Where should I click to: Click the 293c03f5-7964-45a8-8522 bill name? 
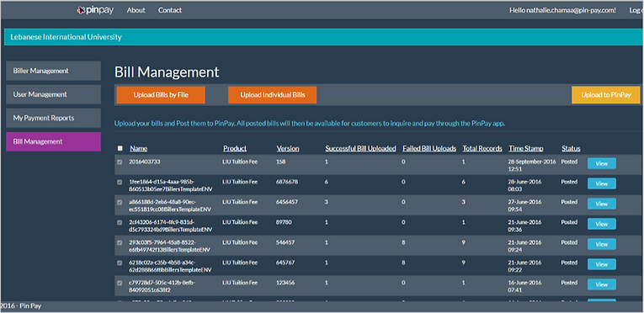170,246
